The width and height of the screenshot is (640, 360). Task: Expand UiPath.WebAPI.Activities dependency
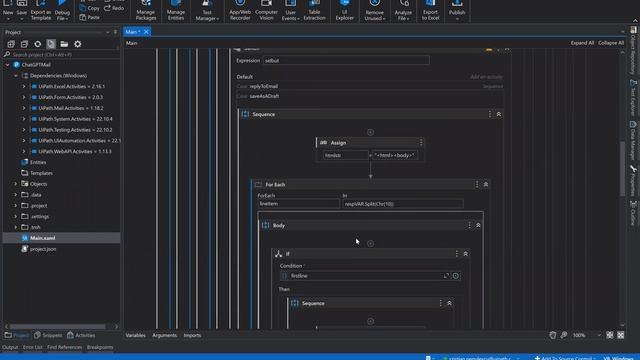point(24,151)
